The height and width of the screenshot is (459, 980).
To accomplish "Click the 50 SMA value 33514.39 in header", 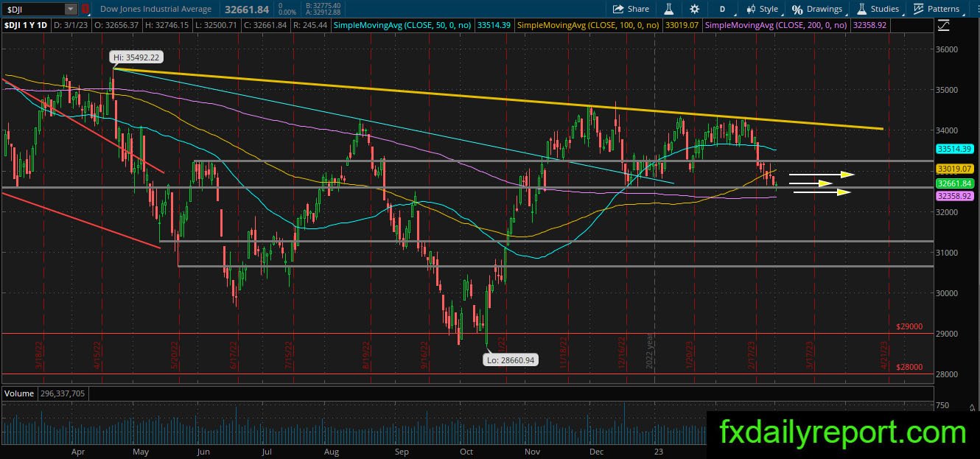I will coord(494,24).
